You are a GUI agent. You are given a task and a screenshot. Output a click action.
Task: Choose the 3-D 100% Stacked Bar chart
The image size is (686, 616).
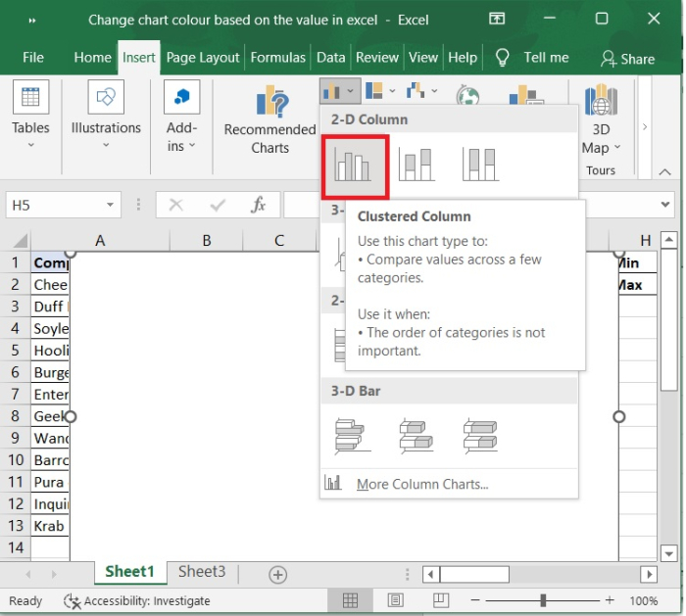[480, 435]
